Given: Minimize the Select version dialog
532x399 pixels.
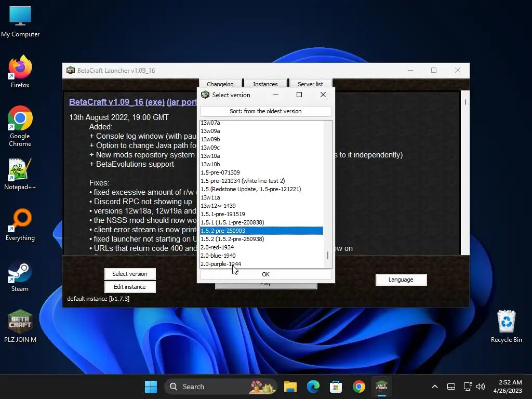Looking at the screenshot, I should (276, 95).
